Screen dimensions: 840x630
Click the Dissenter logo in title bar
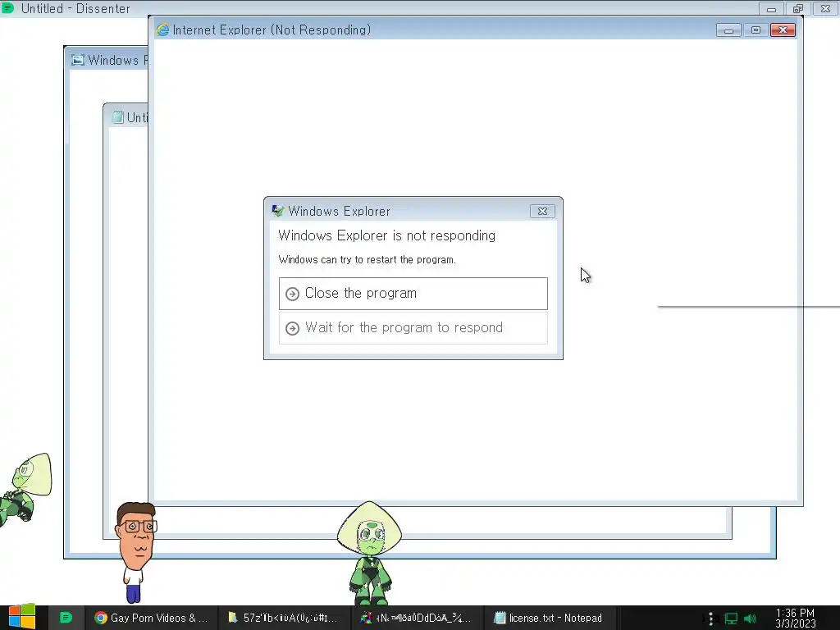7,8
